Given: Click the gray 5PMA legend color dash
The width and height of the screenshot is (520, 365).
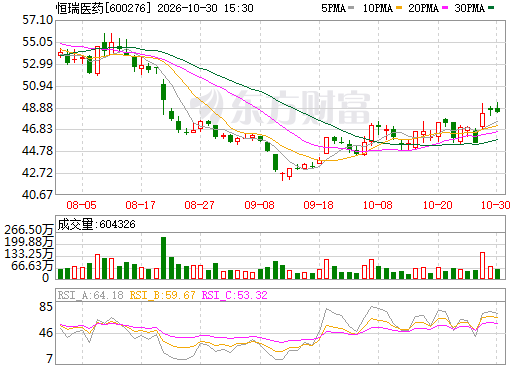Looking at the screenshot, I should pyautogui.click(x=351, y=8).
